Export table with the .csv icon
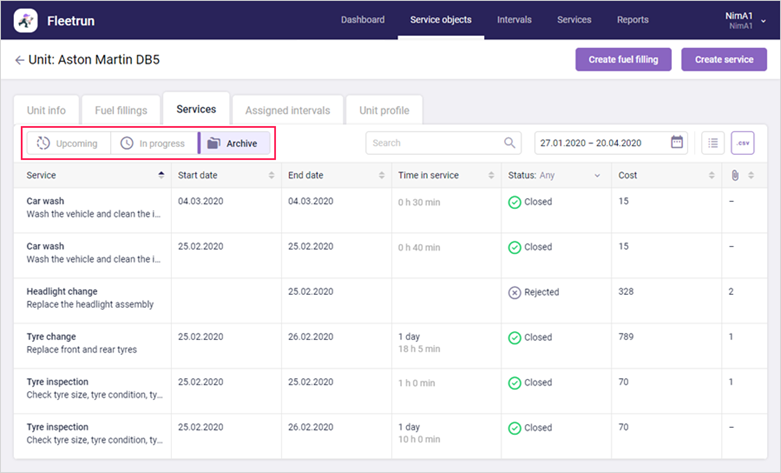Image resolution: width=781 pixels, height=473 pixels. (743, 143)
